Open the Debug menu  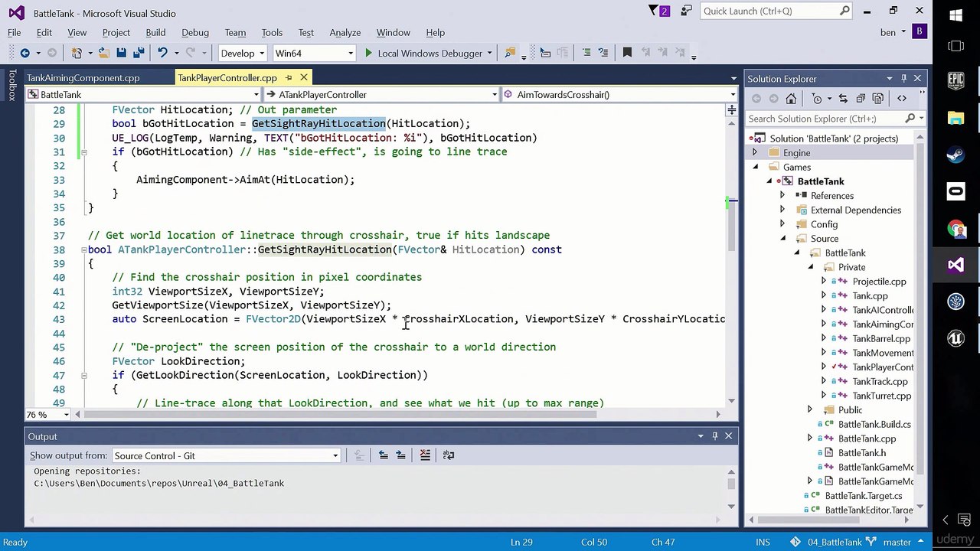coord(195,32)
